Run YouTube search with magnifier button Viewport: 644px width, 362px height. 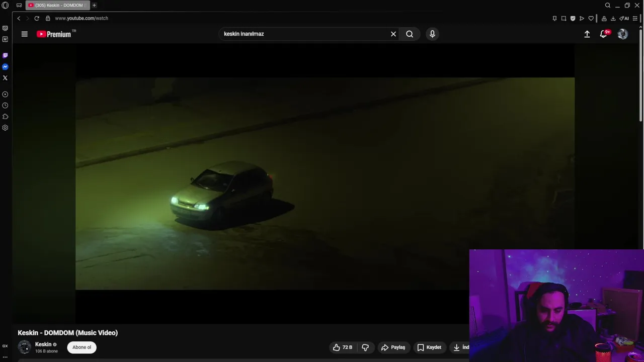coord(410,34)
